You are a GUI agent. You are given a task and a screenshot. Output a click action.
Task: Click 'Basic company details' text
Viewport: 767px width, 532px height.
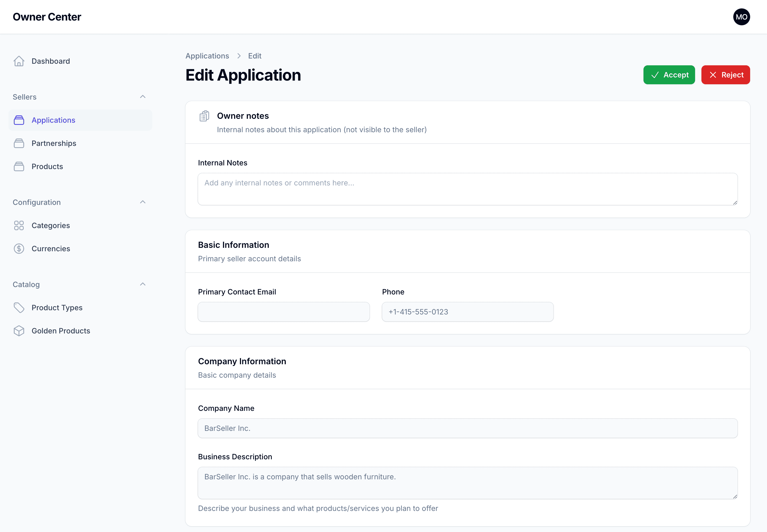[x=237, y=375]
